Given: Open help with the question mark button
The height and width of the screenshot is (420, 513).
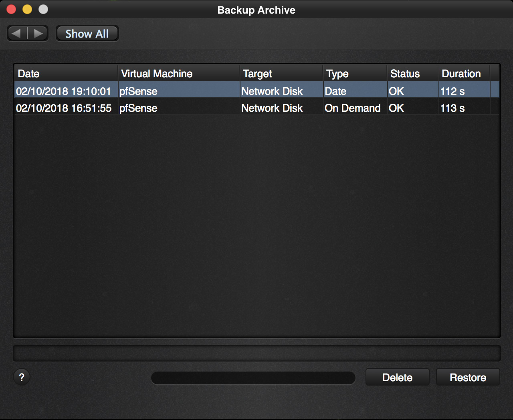Looking at the screenshot, I should pyautogui.click(x=22, y=377).
